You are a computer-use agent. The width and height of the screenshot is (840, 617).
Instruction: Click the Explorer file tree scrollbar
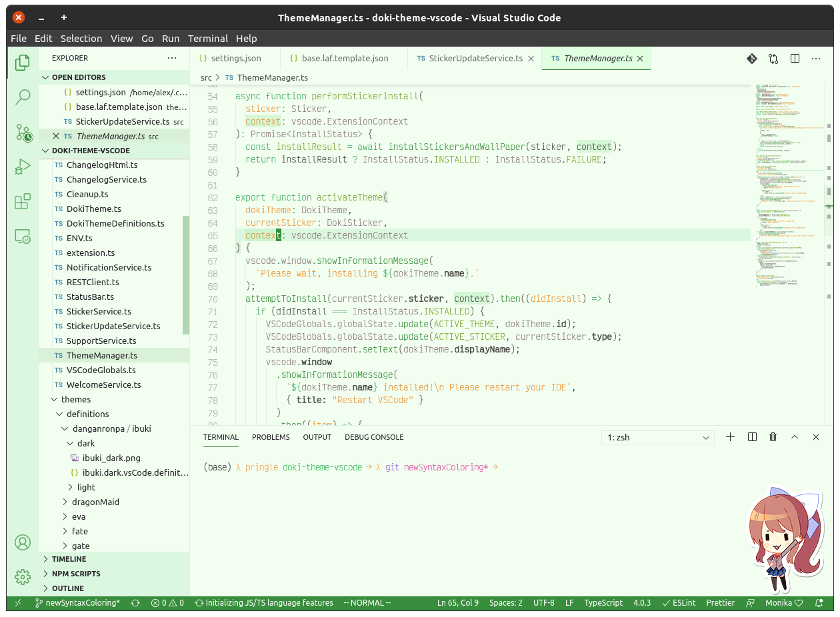pos(186,275)
